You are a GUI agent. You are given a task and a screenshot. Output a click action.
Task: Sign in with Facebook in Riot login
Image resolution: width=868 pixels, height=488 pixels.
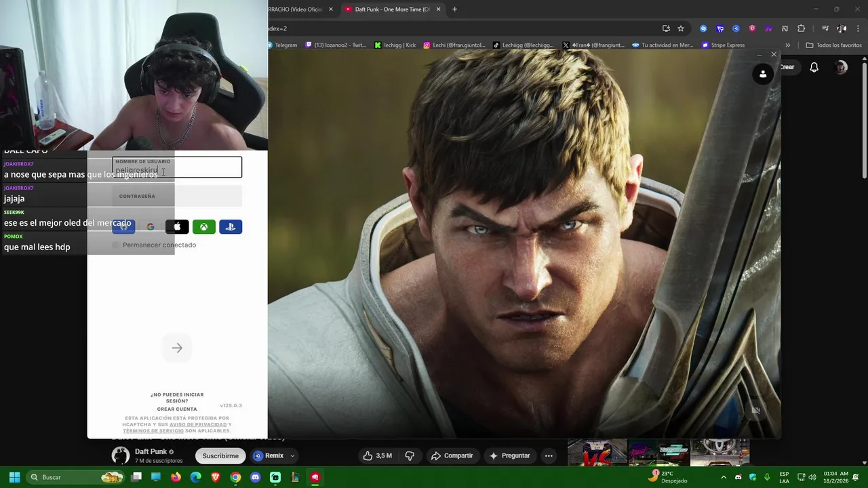(x=123, y=227)
